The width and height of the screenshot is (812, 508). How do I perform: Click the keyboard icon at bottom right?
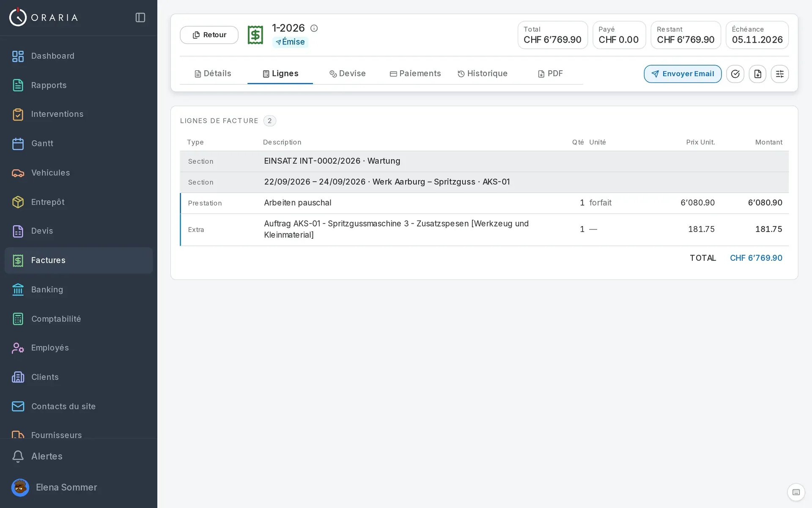tap(796, 492)
